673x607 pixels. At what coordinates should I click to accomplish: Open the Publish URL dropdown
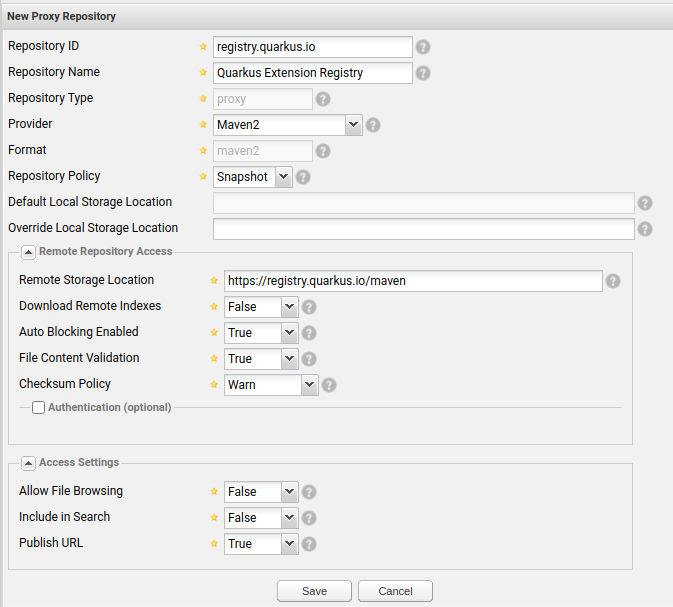click(289, 543)
